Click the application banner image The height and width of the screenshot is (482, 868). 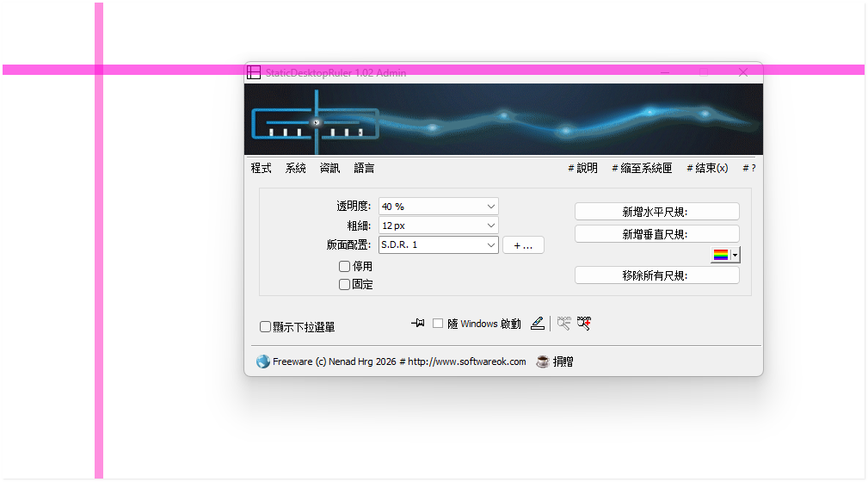504,119
